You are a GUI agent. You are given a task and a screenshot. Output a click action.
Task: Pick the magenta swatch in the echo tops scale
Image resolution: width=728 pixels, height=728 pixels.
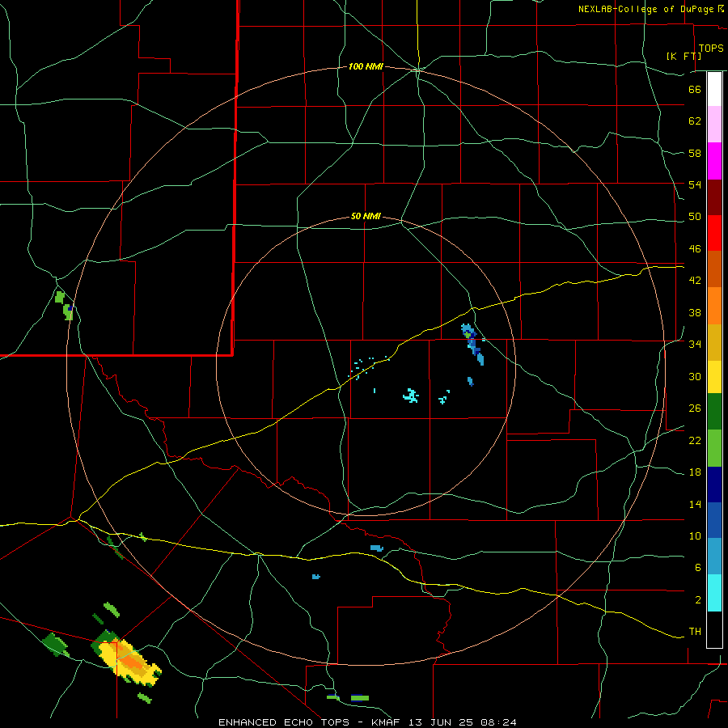tap(714, 161)
